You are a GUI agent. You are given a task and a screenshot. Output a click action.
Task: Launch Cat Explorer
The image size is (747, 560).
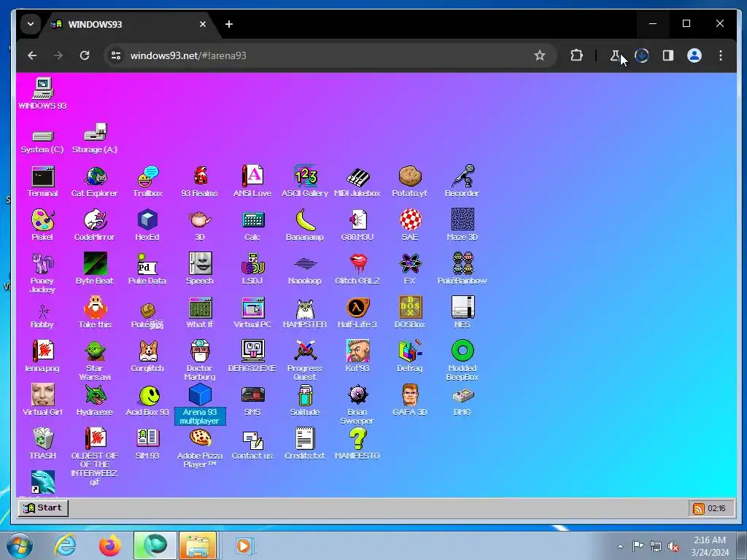[x=94, y=181]
